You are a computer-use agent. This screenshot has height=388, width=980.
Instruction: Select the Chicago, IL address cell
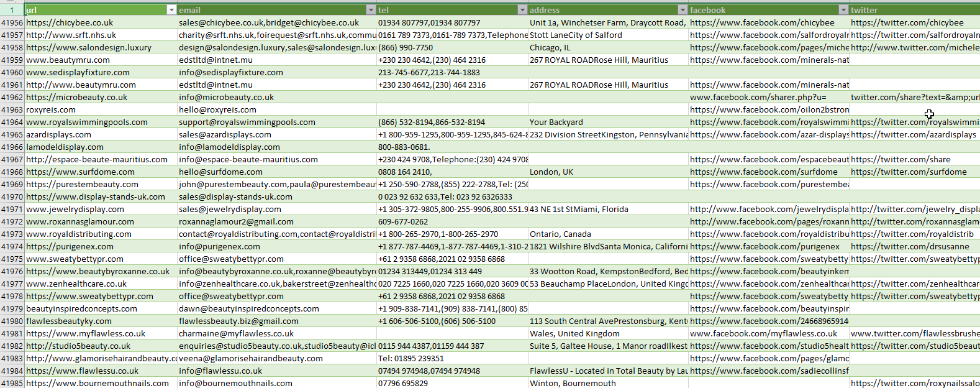(x=608, y=47)
